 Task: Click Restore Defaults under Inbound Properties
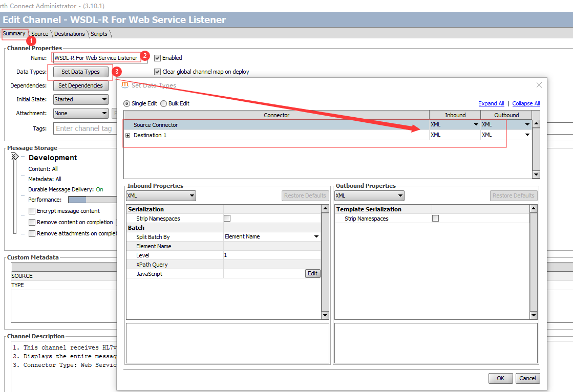[305, 196]
